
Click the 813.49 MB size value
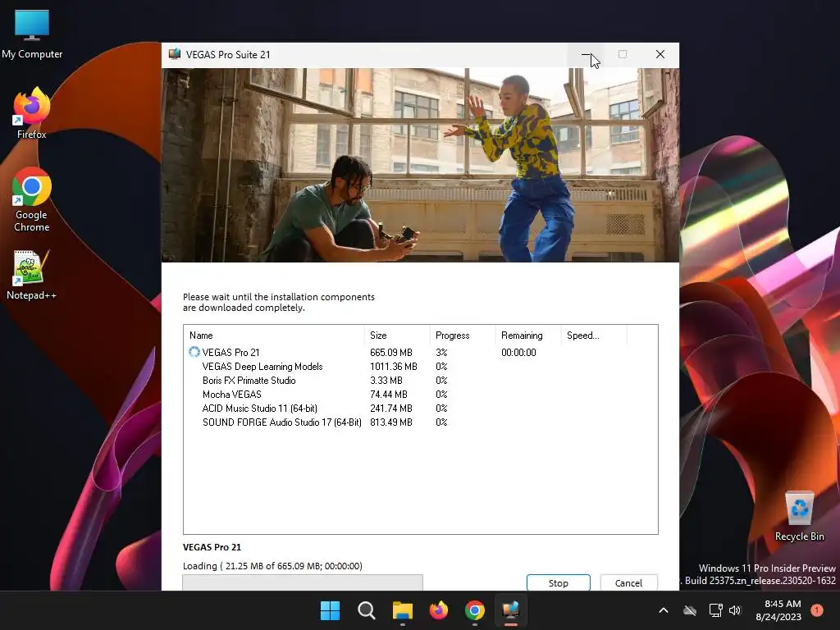[x=391, y=422]
